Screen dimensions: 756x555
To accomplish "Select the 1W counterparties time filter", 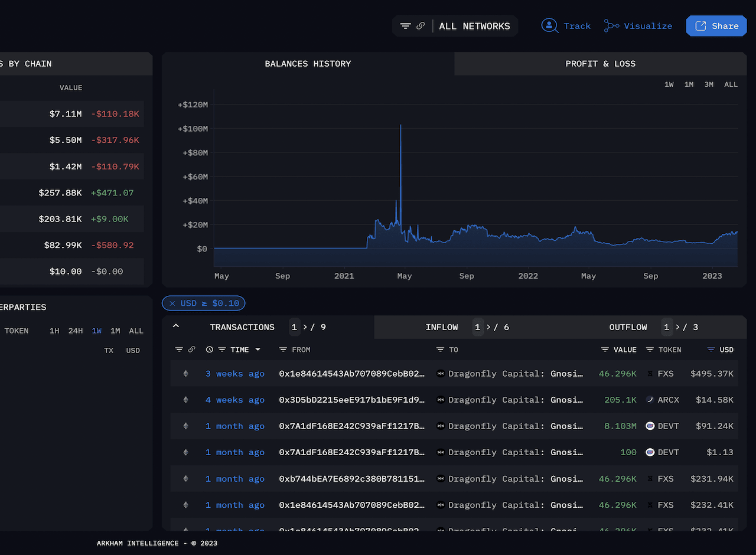I will pos(96,331).
